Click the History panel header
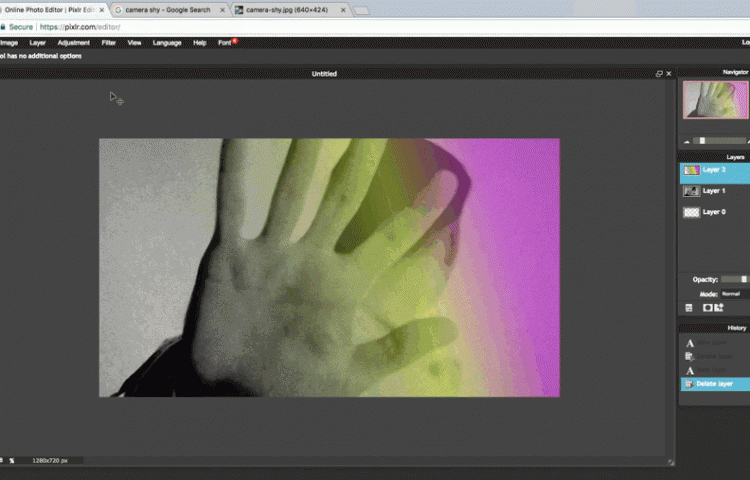Image resolution: width=750 pixels, height=480 pixels. click(714, 328)
